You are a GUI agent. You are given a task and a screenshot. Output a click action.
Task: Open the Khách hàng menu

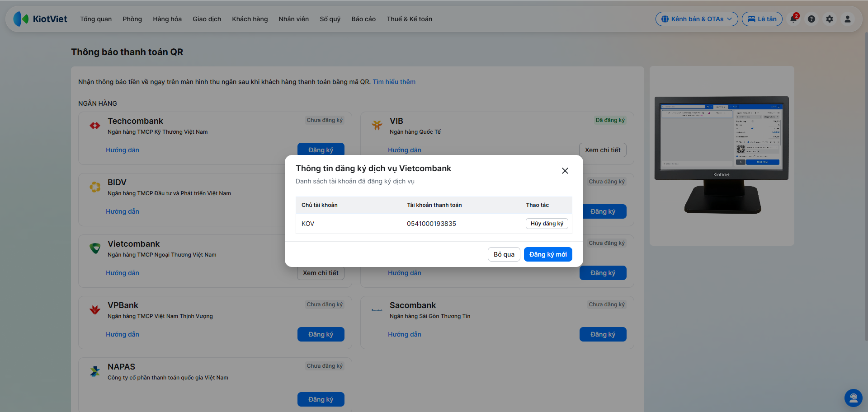pos(250,19)
